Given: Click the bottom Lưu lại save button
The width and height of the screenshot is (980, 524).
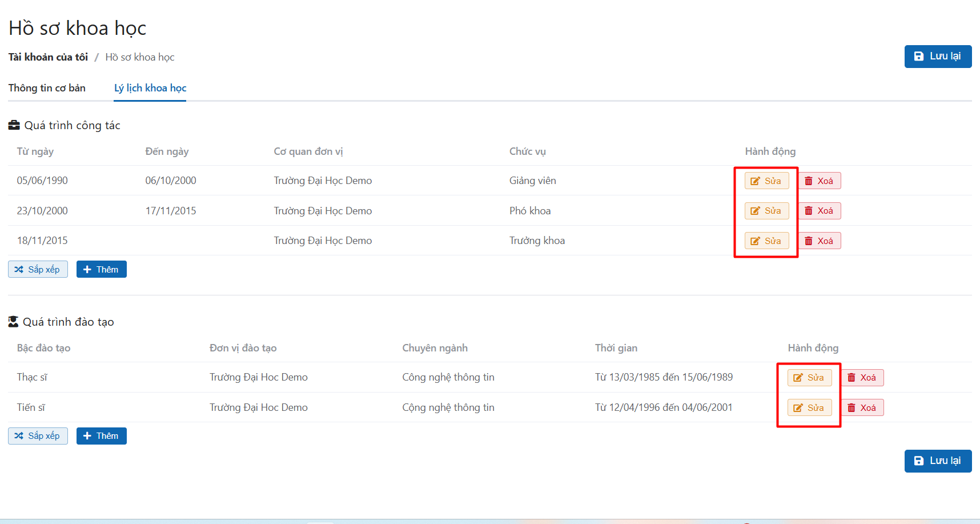Looking at the screenshot, I should point(937,461).
